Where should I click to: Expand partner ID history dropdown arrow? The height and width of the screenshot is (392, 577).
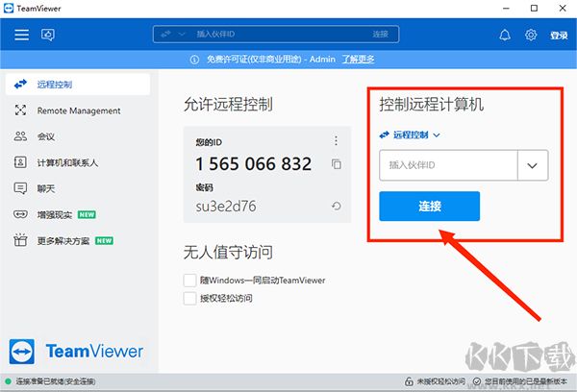click(533, 165)
